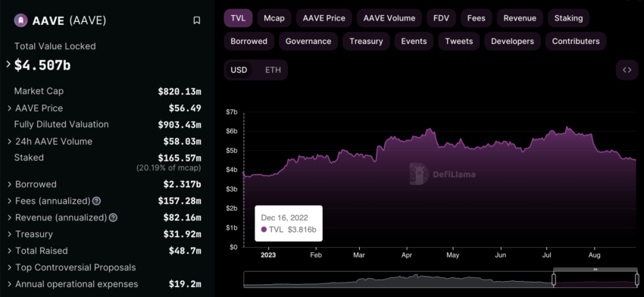Open the embed code icon button
This screenshot has height=297, width=644.
(627, 70)
